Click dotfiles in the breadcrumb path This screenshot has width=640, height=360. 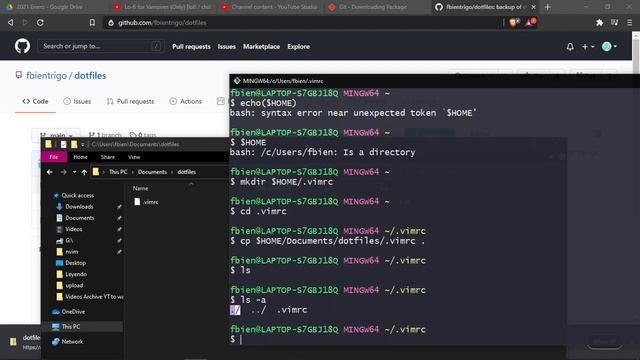coord(187,172)
